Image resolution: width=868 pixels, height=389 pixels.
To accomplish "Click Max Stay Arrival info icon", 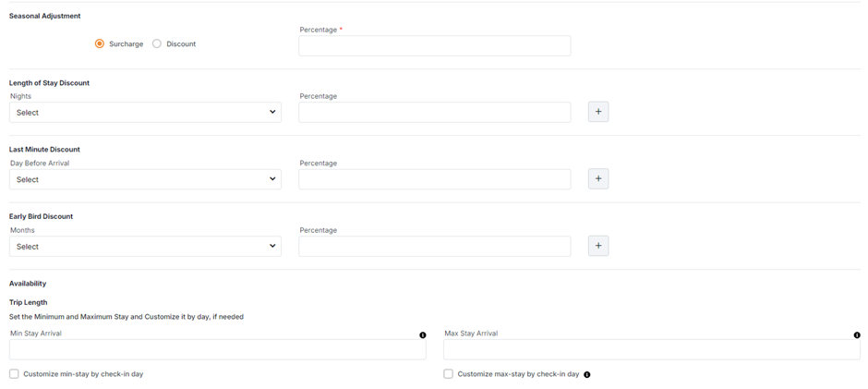I will (857, 335).
